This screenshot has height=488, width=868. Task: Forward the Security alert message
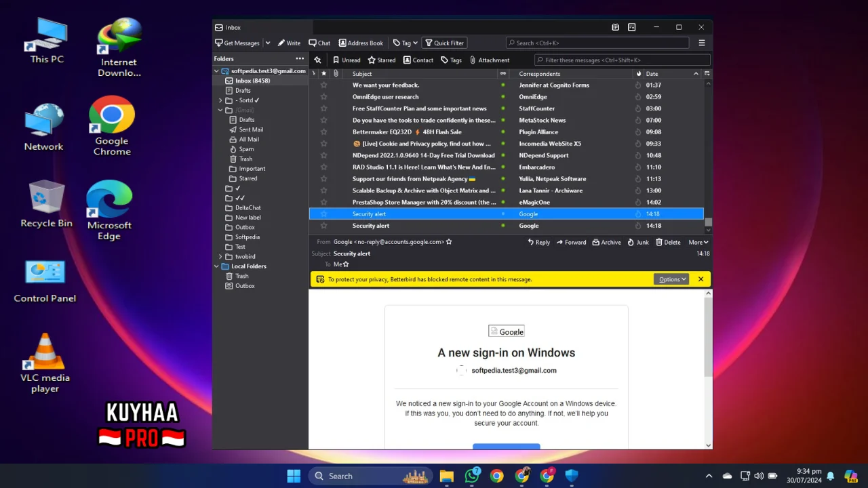(571, 242)
